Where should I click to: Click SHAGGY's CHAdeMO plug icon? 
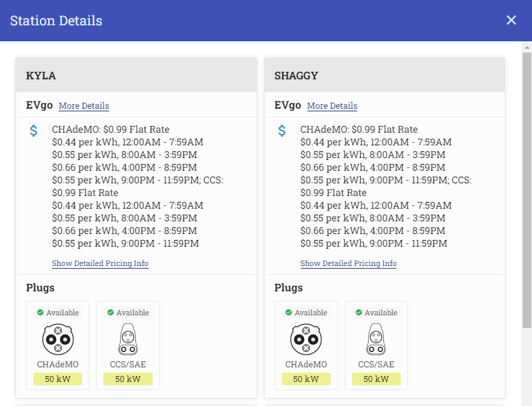pos(306,339)
